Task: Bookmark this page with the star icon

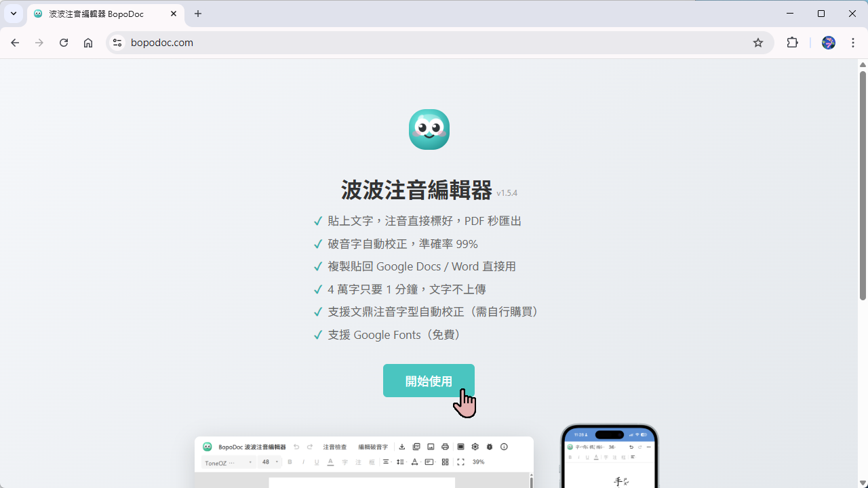Action: [x=758, y=43]
